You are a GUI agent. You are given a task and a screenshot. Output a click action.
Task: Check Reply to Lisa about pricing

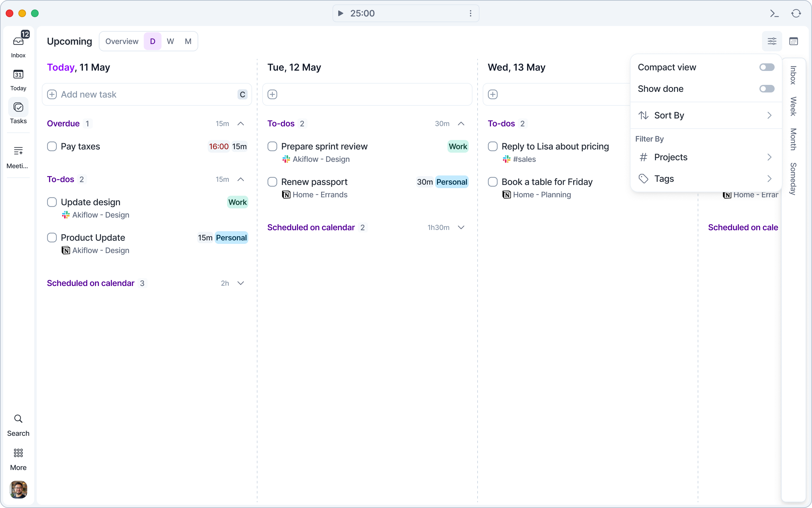click(492, 147)
